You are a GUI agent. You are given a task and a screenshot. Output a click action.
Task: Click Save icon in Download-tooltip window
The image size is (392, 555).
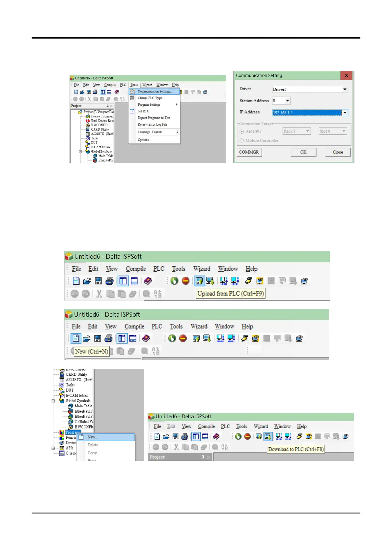(176, 437)
